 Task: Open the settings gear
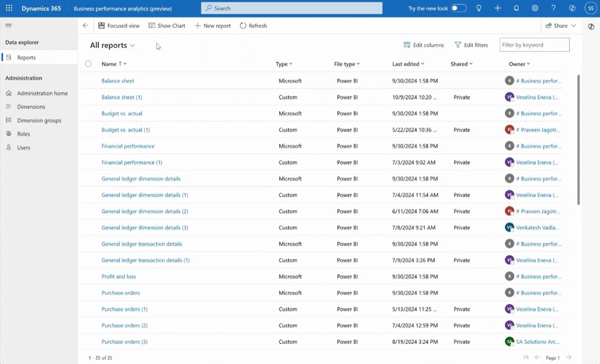pos(535,8)
